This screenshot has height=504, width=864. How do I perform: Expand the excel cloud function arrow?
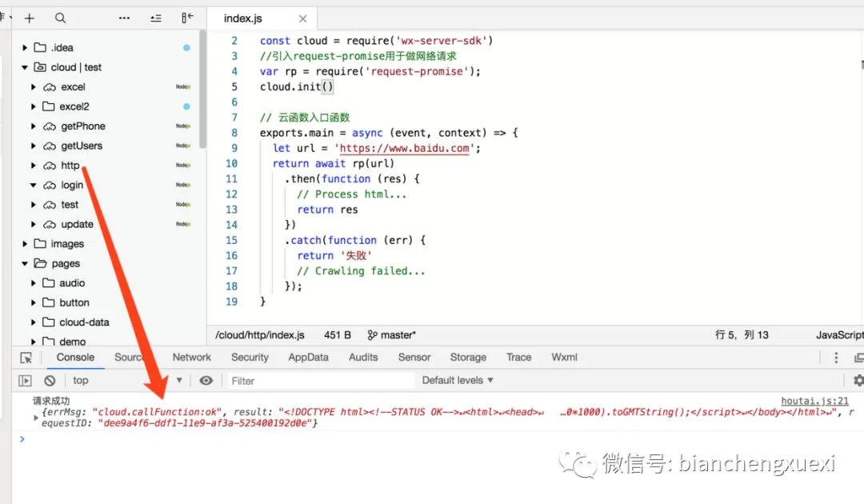click(34, 87)
